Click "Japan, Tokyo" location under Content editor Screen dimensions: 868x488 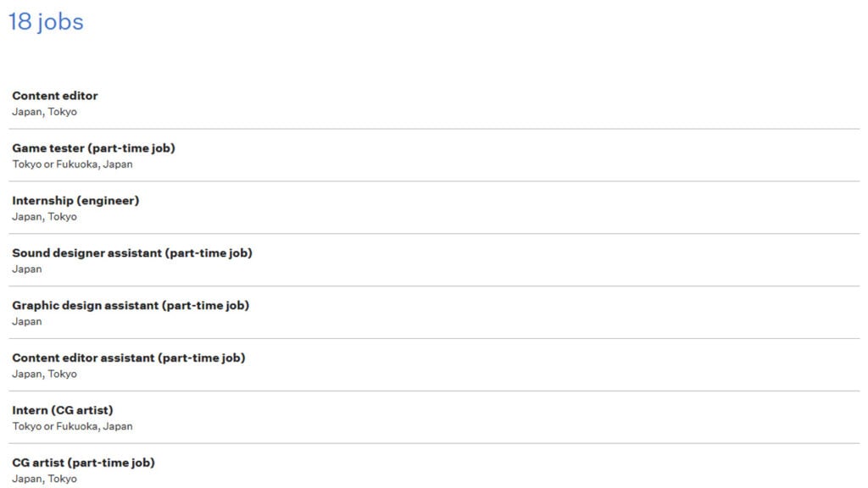pyautogui.click(x=44, y=112)
